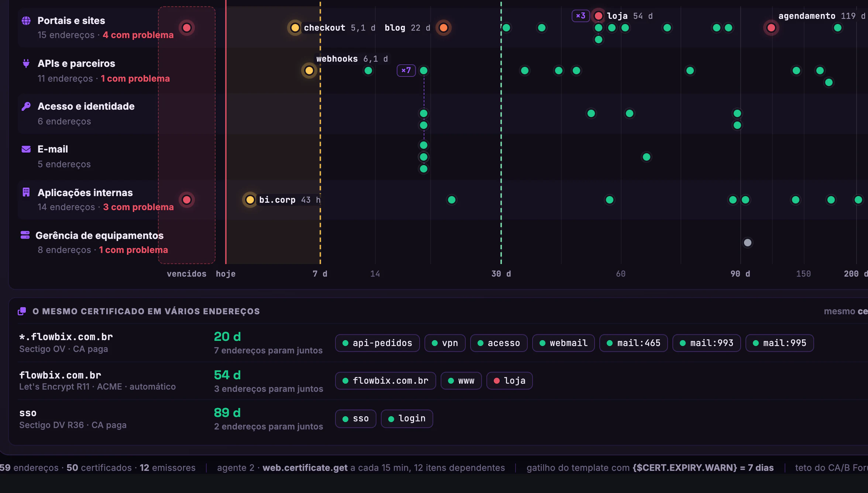Select the bi.corp 43 h yellow marker

pos(250,200)
